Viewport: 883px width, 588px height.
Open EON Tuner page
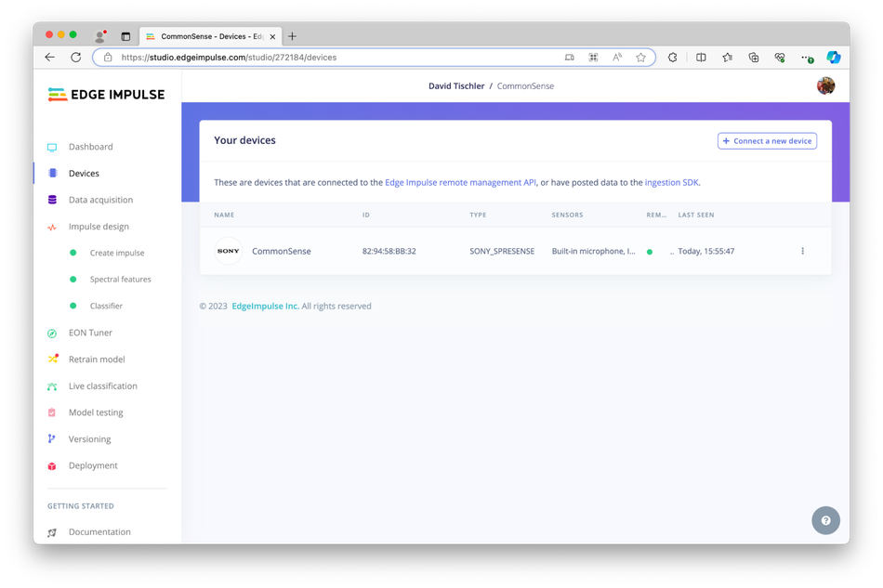coord(90,333)
